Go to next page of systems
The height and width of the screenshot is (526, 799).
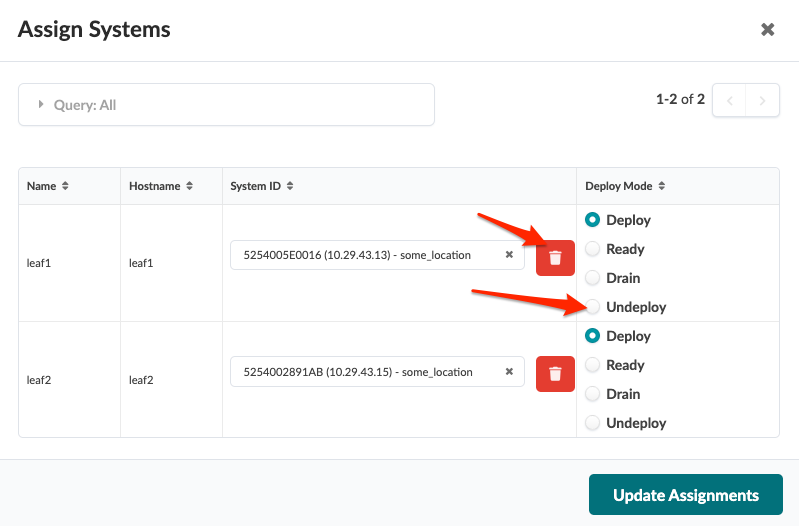pyautogui.click(x=763, y=100)
